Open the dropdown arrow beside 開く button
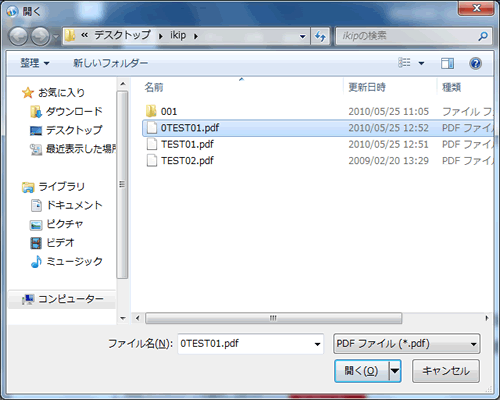This screenshot has height=400, width=500. point(395,371)
